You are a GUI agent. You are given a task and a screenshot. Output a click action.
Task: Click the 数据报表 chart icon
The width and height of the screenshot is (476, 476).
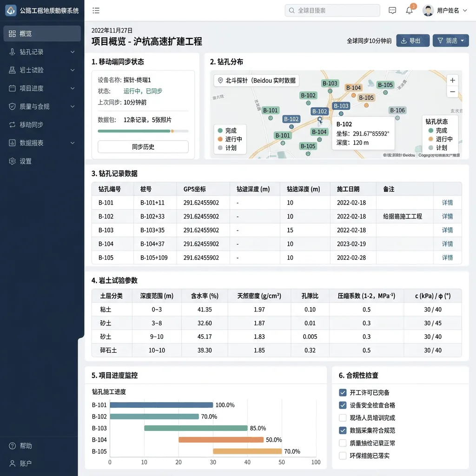tap(12, 143)
